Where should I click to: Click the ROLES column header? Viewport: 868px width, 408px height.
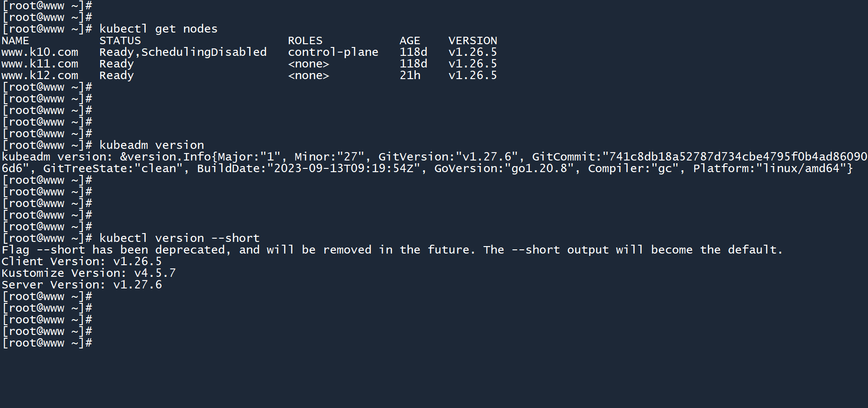[x=305, y=40]
